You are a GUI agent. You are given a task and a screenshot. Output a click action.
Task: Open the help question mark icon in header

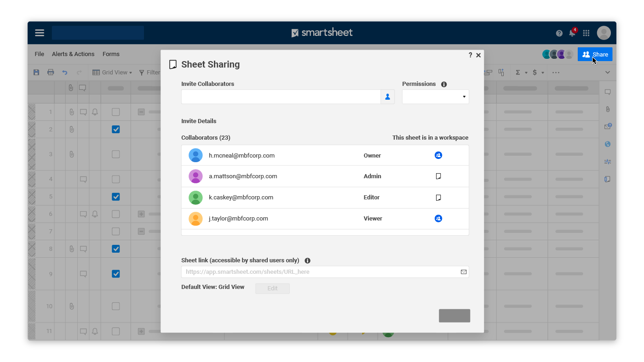559,33
